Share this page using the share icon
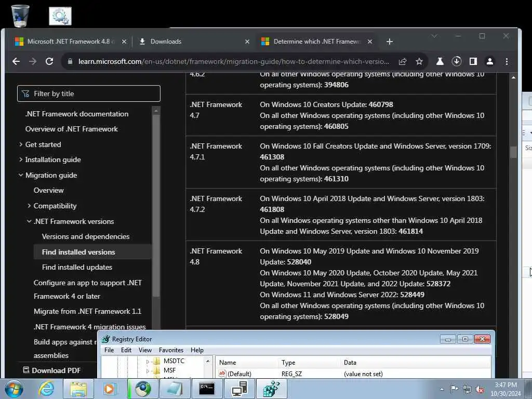532x399 pixels. click(x=403, y=61)
